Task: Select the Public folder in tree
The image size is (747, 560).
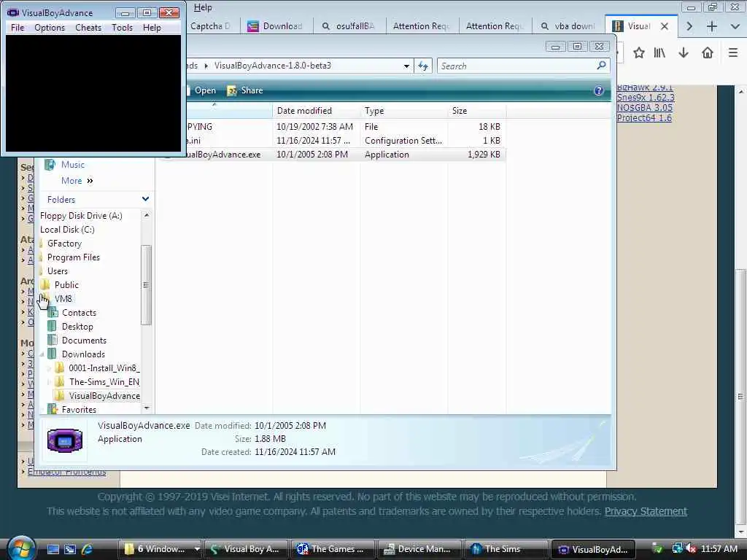Action: 66,285
